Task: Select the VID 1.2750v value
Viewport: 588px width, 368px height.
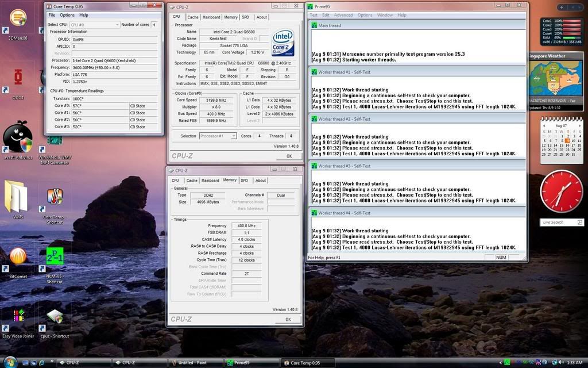Action: tap(114, 82)
